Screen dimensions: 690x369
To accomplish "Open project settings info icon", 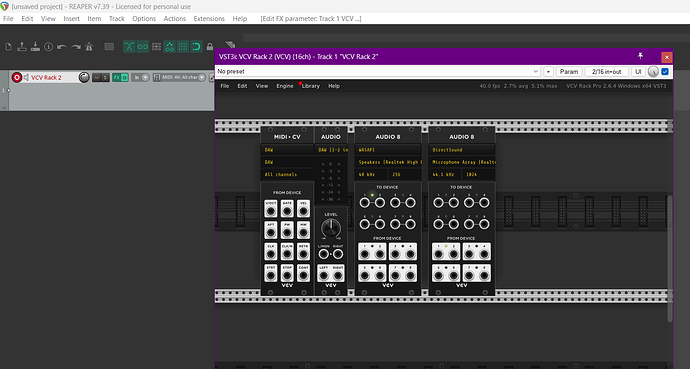I will [x=48, y=47].
